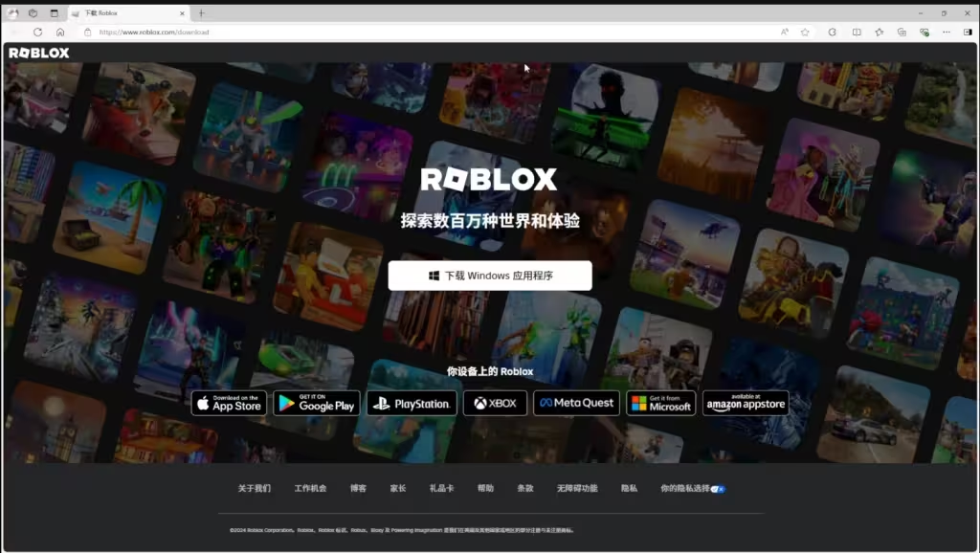This screenshot has height=553, width=980.
Task: Open the 帮助 footer link
Action: coord(485,488)
